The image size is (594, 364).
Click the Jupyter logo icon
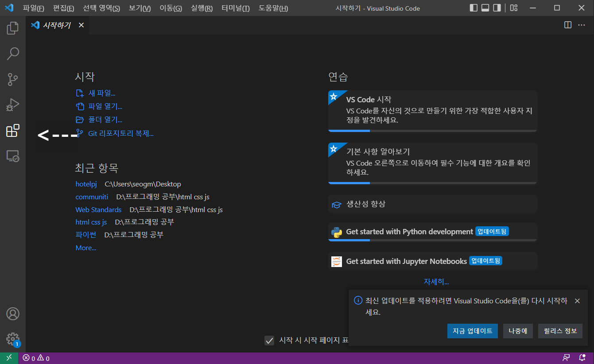(337, 261)
